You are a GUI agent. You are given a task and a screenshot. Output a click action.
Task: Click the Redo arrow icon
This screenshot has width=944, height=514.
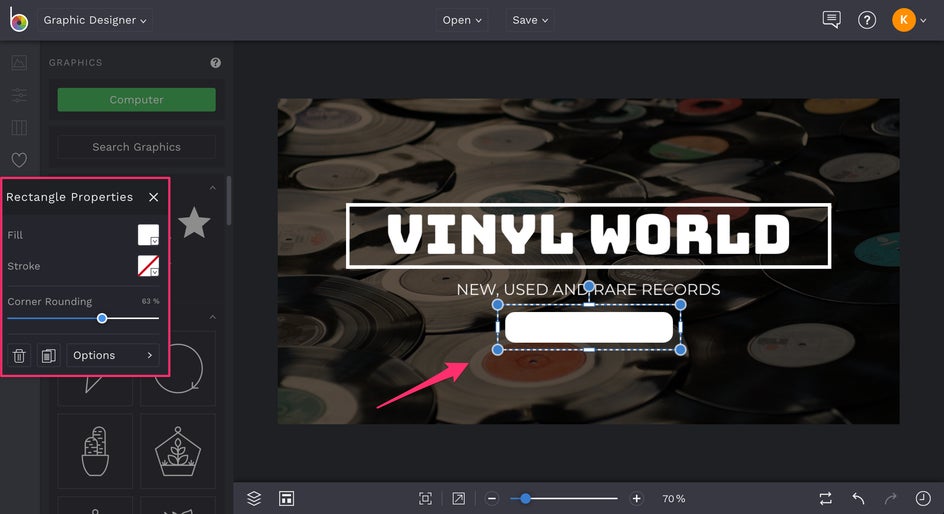click(890, 498)
